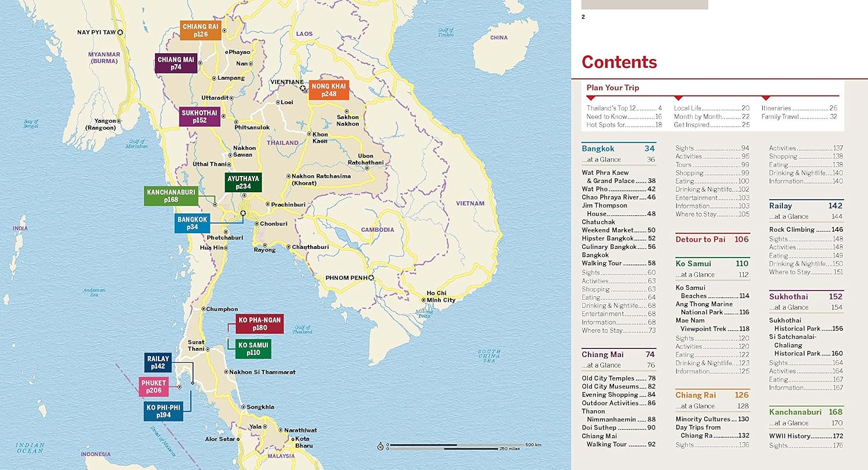Click the pink Phuket p206 map label
This screenshot has height=470, width=868.
point(154,387)
